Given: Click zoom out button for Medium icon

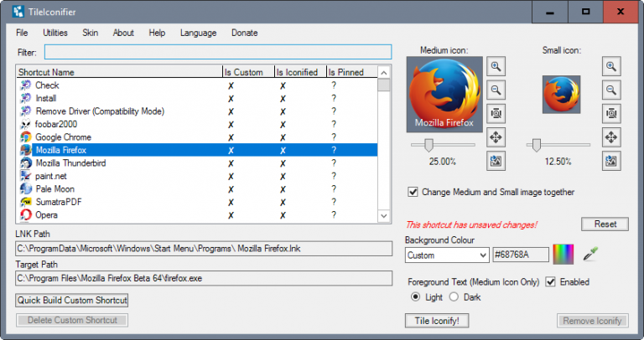Looking at the screenshot, I should point(497,90).
